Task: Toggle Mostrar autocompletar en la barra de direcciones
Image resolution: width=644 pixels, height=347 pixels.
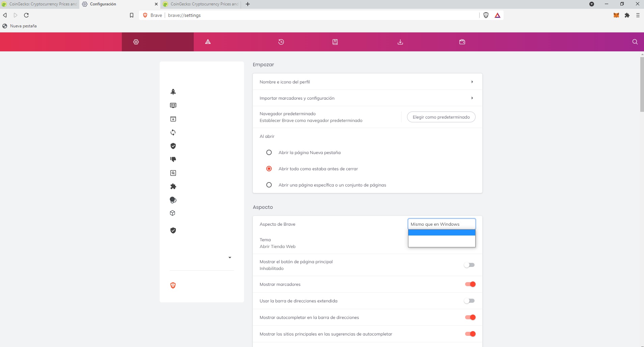Action: pos(470,317)
